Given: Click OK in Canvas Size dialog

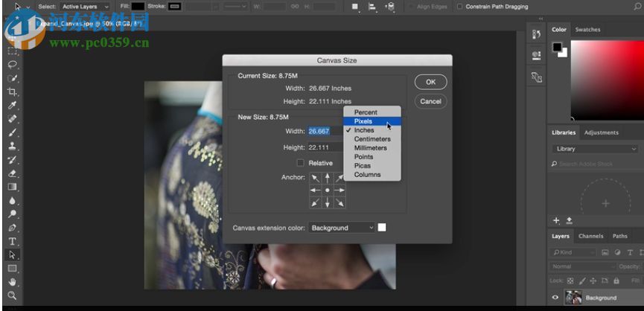Looking at the screenshot, I should point(430,82).
